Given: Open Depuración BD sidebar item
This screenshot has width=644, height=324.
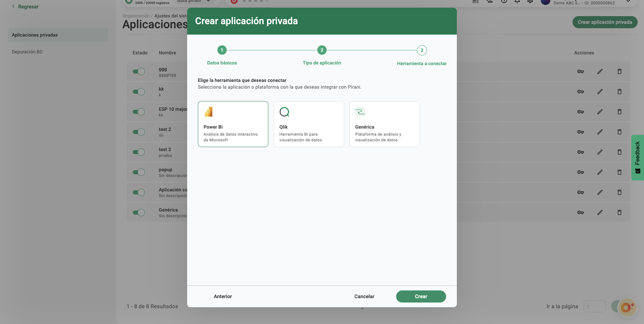Looking at the screenshot, I should coord(27,52).
